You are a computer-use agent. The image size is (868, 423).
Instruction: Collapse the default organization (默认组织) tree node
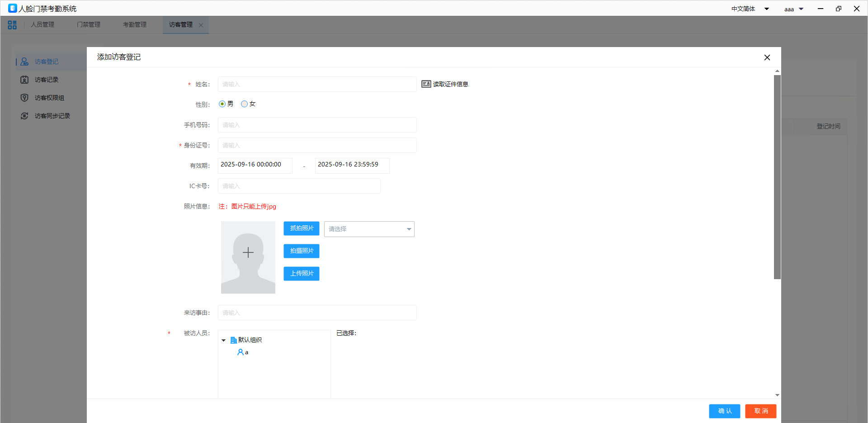click(x=224, y=340)
